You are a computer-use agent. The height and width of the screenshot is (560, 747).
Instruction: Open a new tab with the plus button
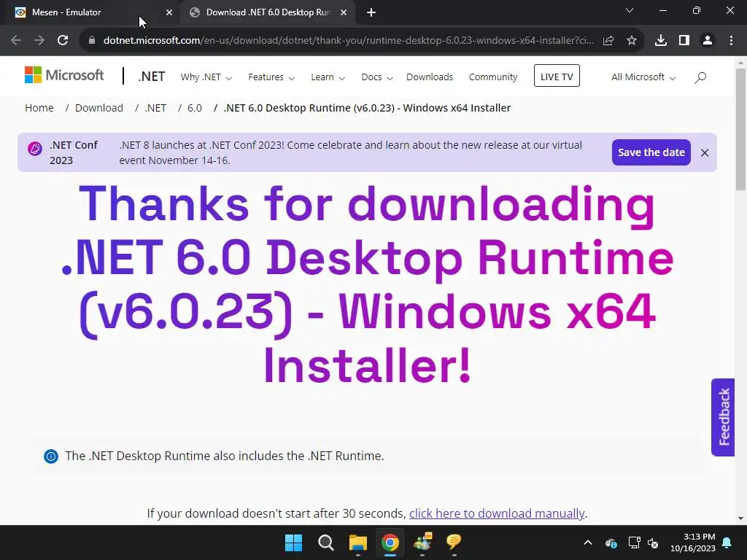coord(371,12)
